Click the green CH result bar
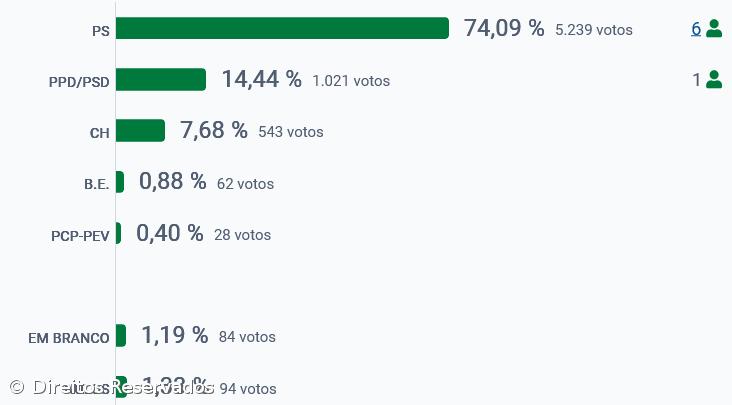The image size is (732, 405). pos(140,131)
